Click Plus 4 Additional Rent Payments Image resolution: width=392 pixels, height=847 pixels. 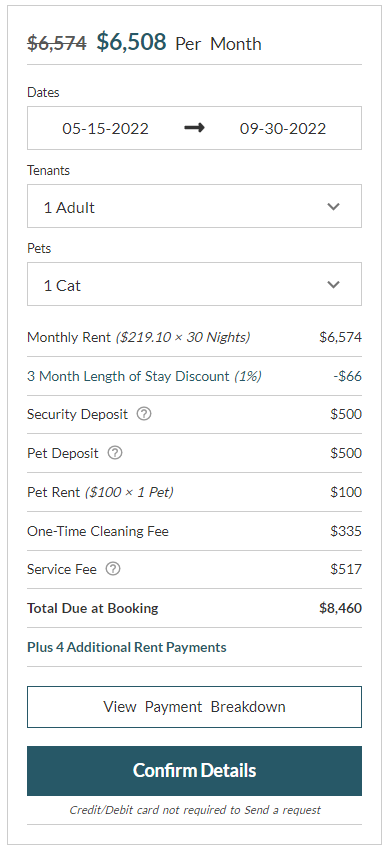pyautogui.click(x=127, y=647)
